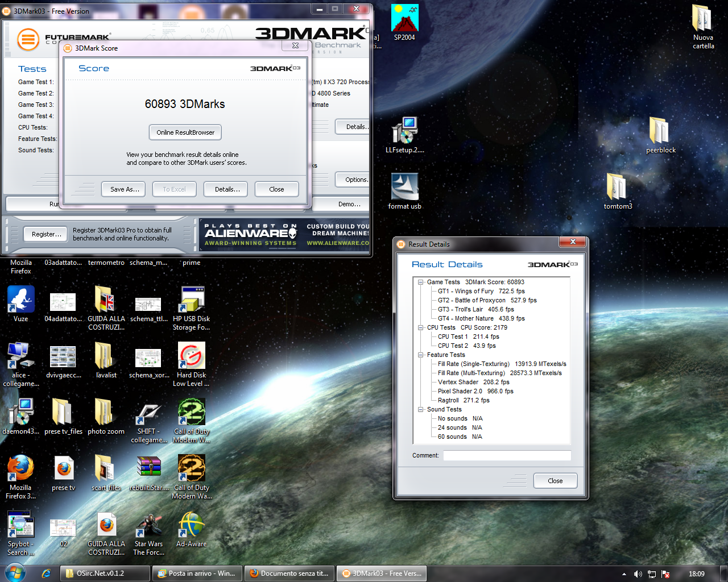This screenshot has height=582, width=728.
Task: Click Close in Result Details window
Action: point(555,481)
